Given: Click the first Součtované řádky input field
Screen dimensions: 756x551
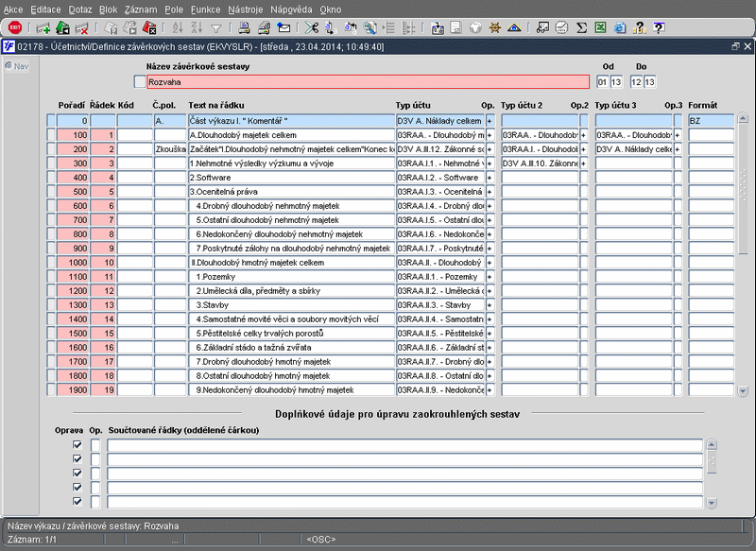Looking at the screenshot, I should coord(404,445).
